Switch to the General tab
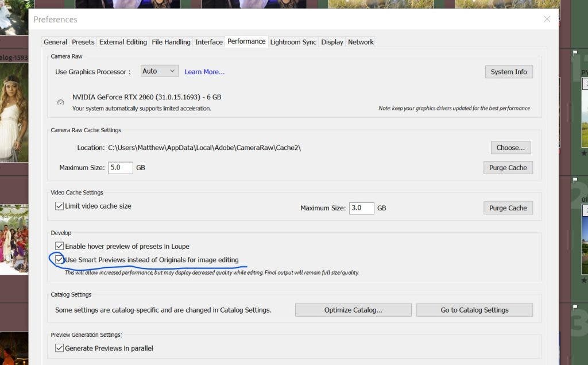This screenshot has height=365, width=588. click(56, 42)
